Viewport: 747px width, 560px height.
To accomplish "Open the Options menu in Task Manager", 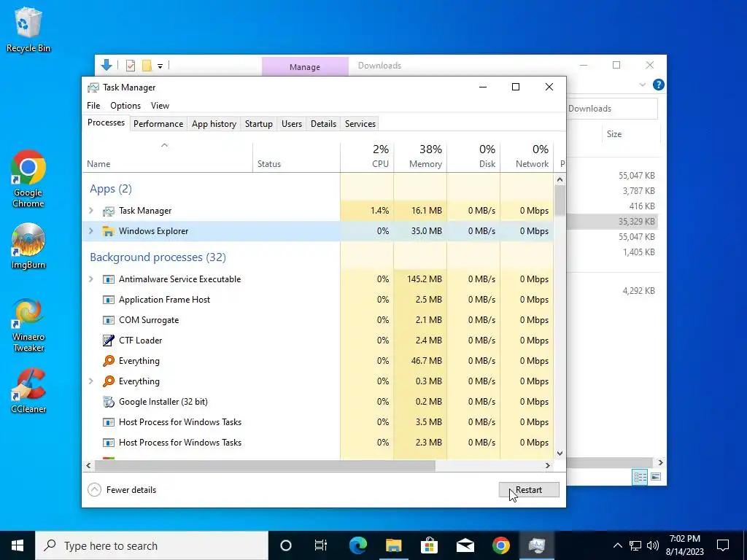I will click(125, 106).
